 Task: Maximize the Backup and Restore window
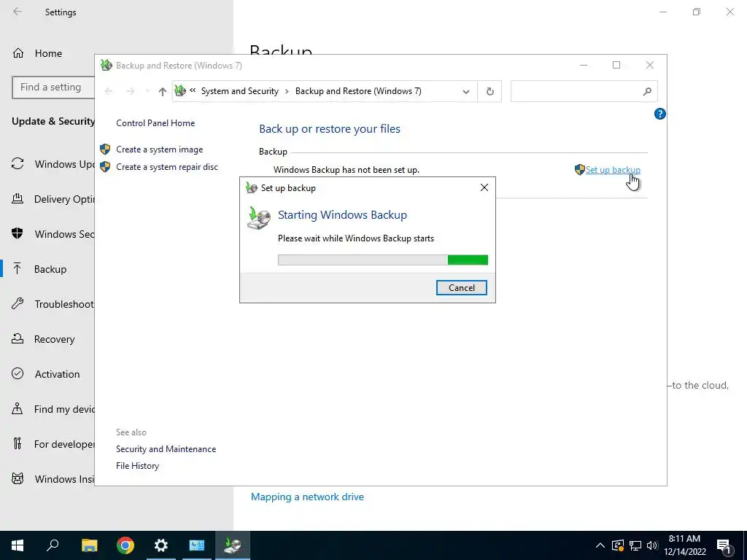pos(616,65)
